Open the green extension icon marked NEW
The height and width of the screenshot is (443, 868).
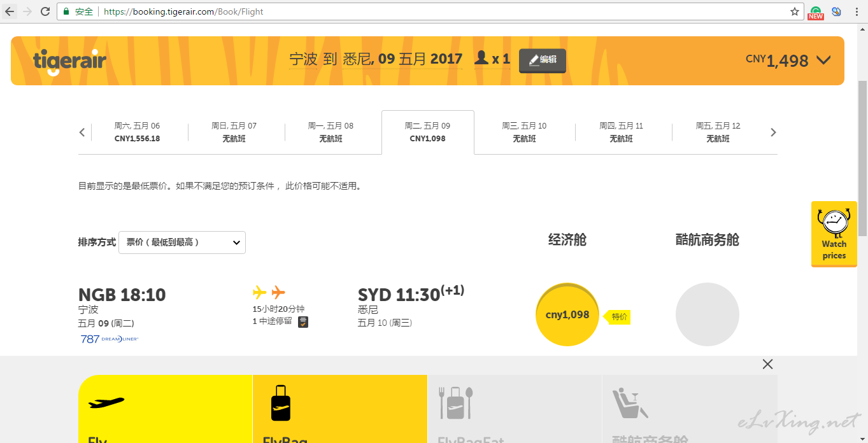tap(816, 12)
